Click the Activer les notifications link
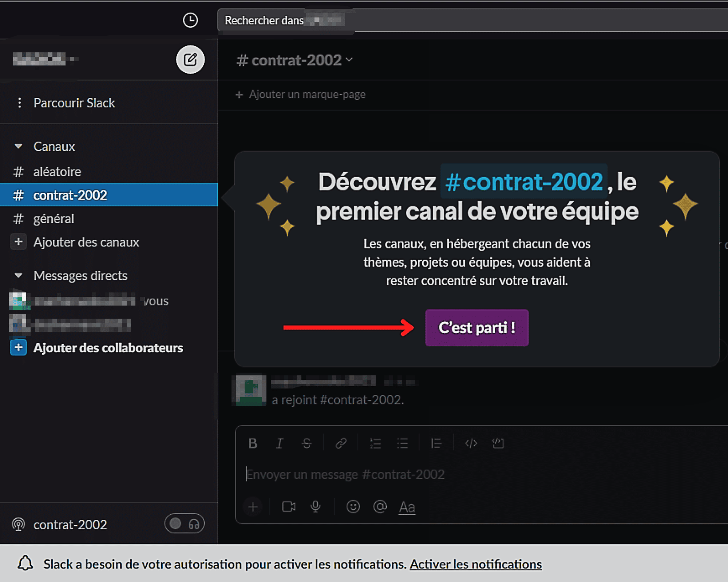The height and width of the screenshot is (582, 728). click(x=476, y=564)
